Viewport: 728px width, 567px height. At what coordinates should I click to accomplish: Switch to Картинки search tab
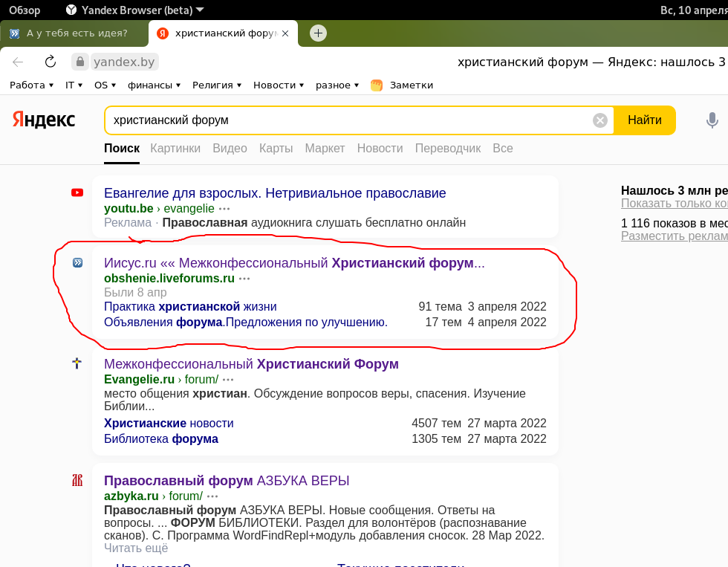(x=175, y=148)
